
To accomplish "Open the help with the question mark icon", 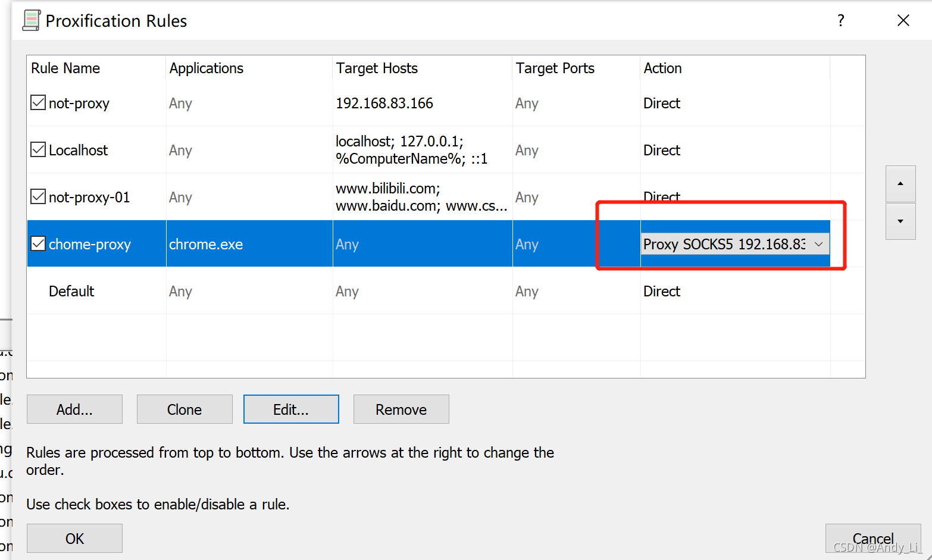I will (x=840, y=20).
